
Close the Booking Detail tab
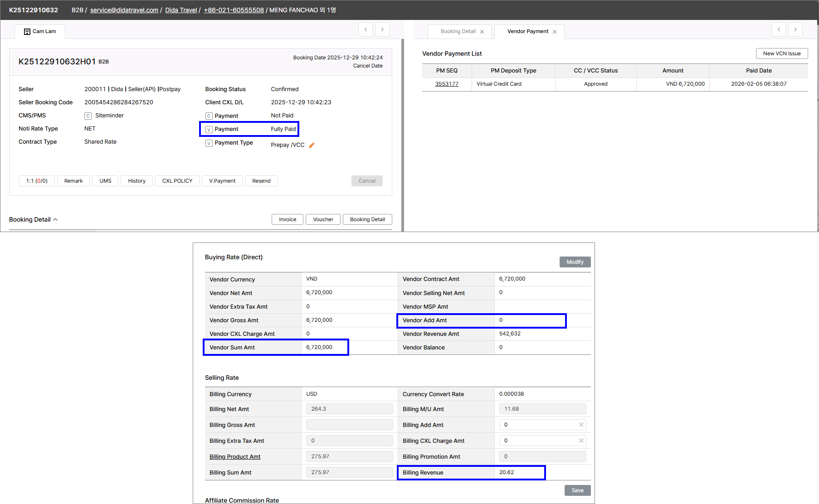pyautogui.click(x=482, y=32)
